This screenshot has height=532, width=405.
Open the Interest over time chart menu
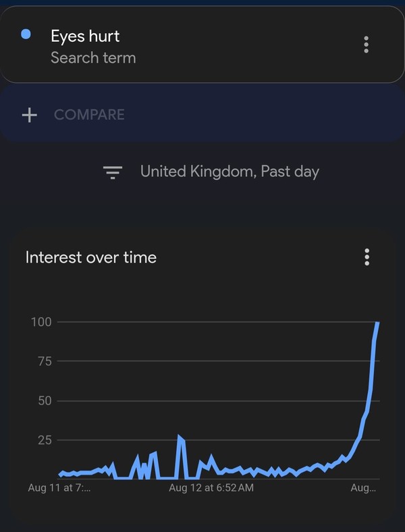pos(367,257)
